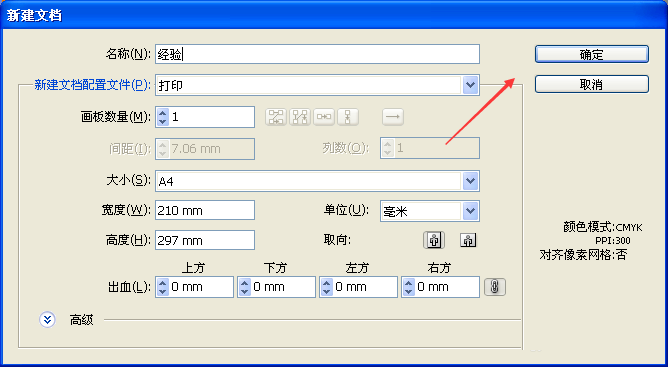The height and width of the screenshot is (367, 668).
Task: Select the grid by row artboard layout icon
Action: tap(276, 116)
